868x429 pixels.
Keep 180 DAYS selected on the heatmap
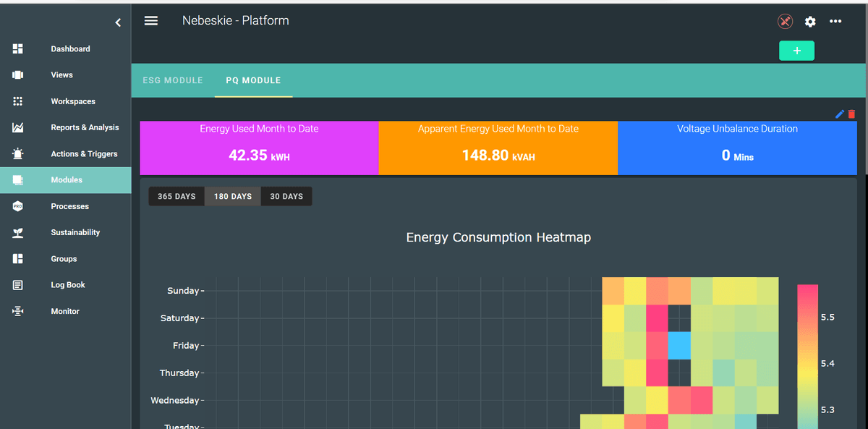(x=232, y=195)
